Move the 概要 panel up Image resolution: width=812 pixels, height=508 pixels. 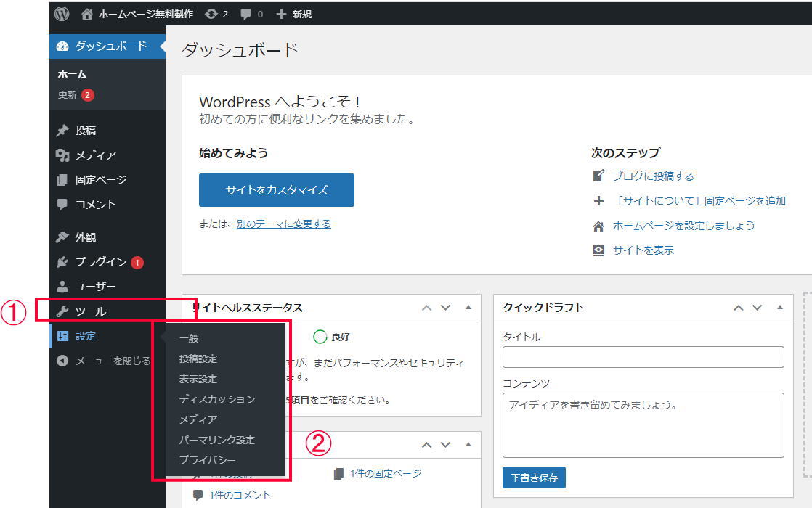(427, 445)
